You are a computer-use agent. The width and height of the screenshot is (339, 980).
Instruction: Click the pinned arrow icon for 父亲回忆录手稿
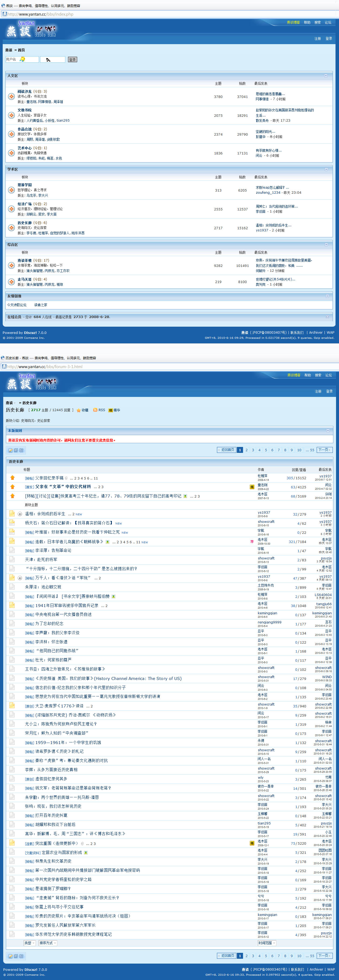(x=12, y=478)
